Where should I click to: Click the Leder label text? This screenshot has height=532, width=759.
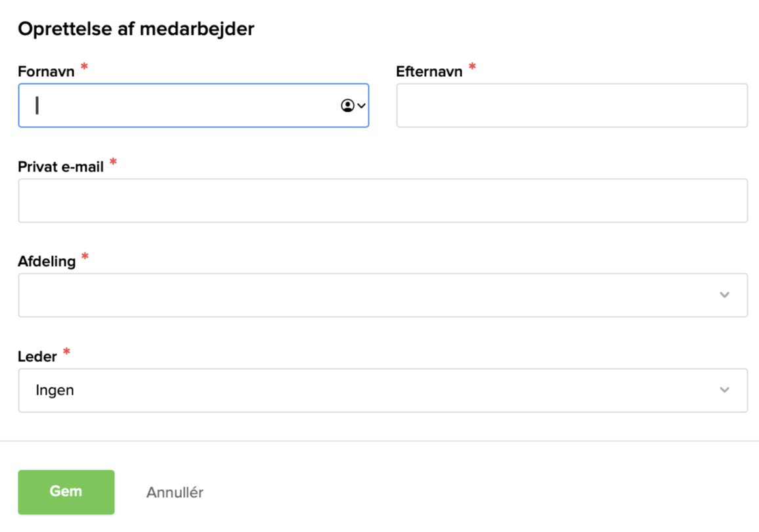tap(37, 356)
